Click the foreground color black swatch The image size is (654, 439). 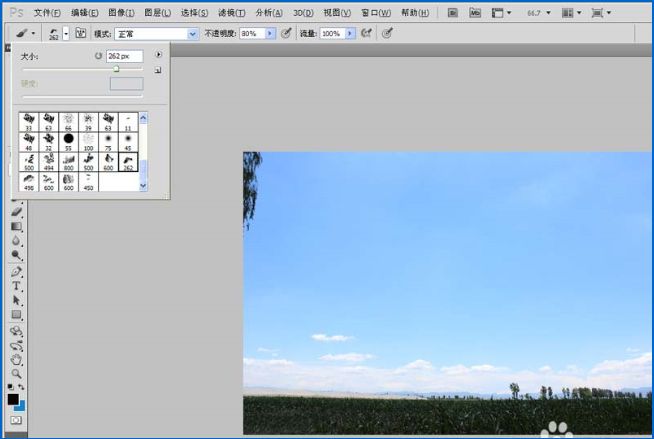[x=13, y=399]
